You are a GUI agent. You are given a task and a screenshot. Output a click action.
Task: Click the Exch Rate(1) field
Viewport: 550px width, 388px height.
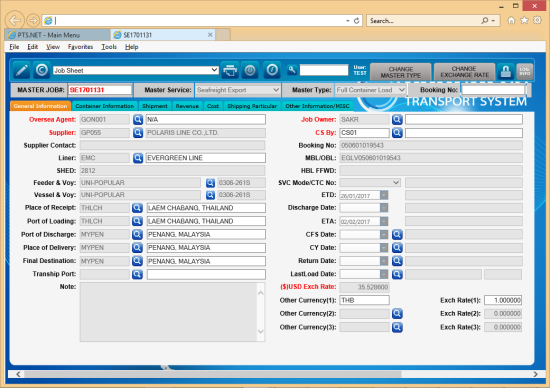tap(503, 300)
